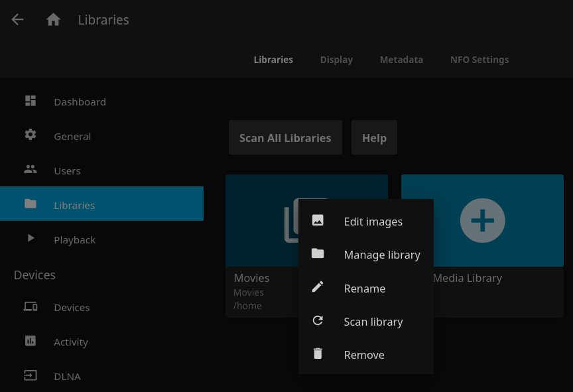Choose Rename in the context menu
The image size is (573, 392).
coord(366,289)
